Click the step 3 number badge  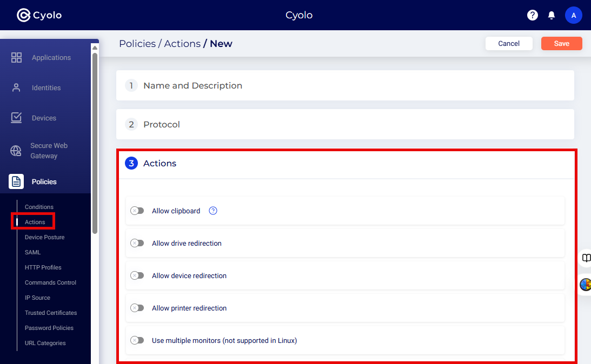131,163
